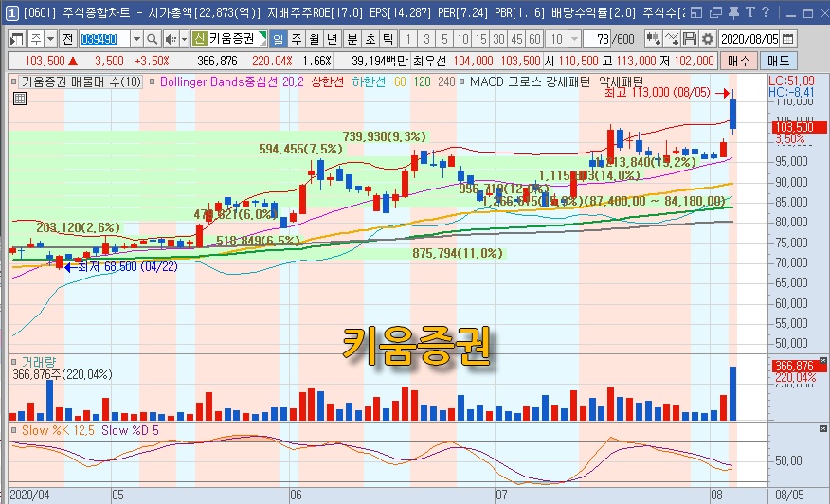
Task: Click the grid table icon in chart corner
Action: [20, 99]
